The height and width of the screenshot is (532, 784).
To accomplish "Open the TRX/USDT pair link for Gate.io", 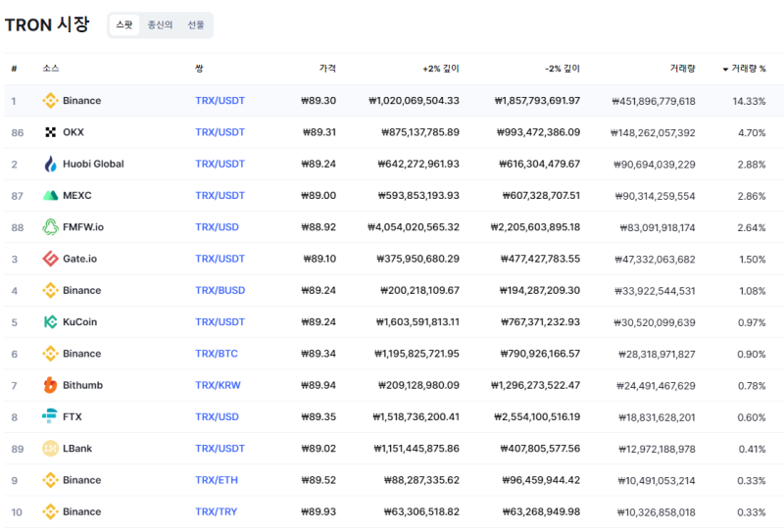I will tap(220, 259).
